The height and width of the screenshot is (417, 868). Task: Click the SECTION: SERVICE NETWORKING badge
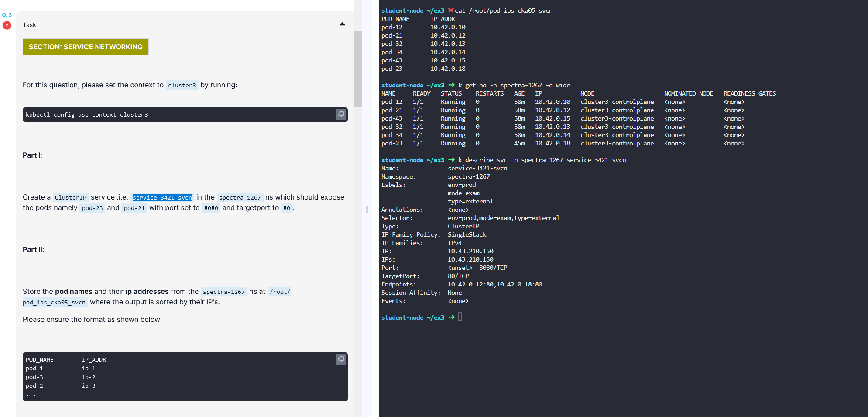tap(86, 47)
